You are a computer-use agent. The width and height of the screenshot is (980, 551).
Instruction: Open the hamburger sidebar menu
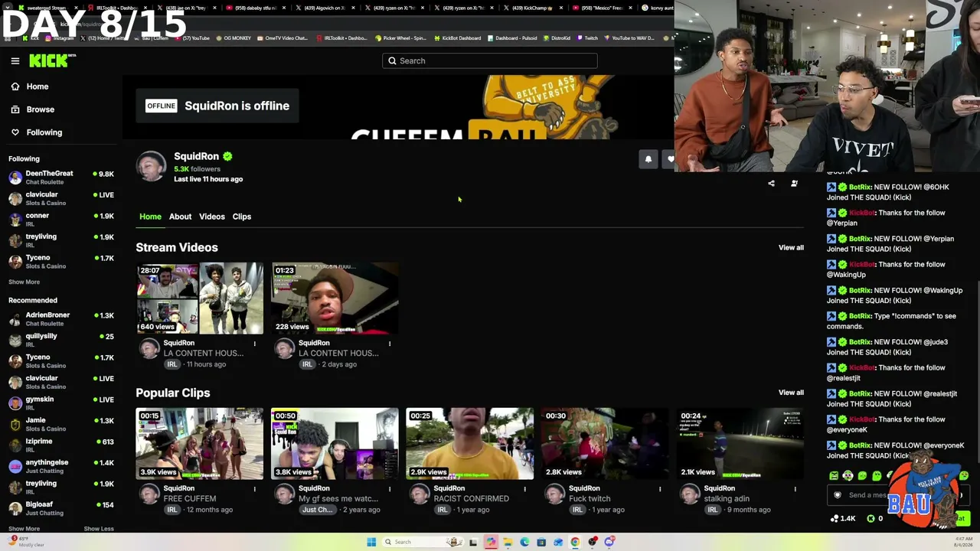click(15, 60)
